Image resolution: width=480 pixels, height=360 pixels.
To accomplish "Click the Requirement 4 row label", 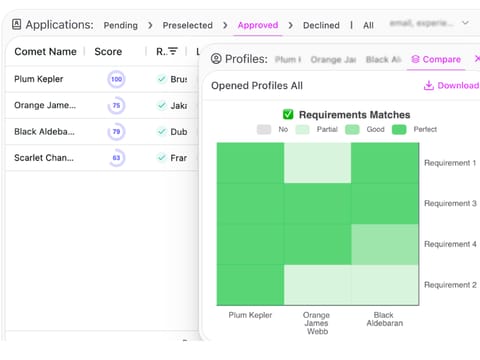I will 450,244.
